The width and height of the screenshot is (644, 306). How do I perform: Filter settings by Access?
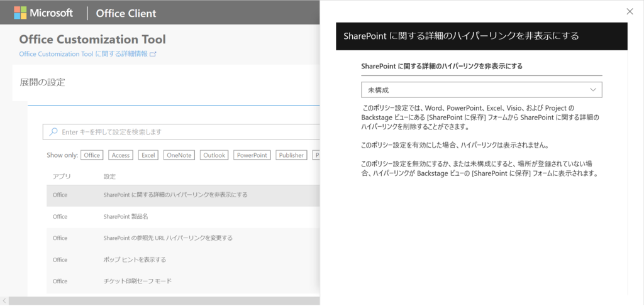pyautogui.click(x=121, y=155)
